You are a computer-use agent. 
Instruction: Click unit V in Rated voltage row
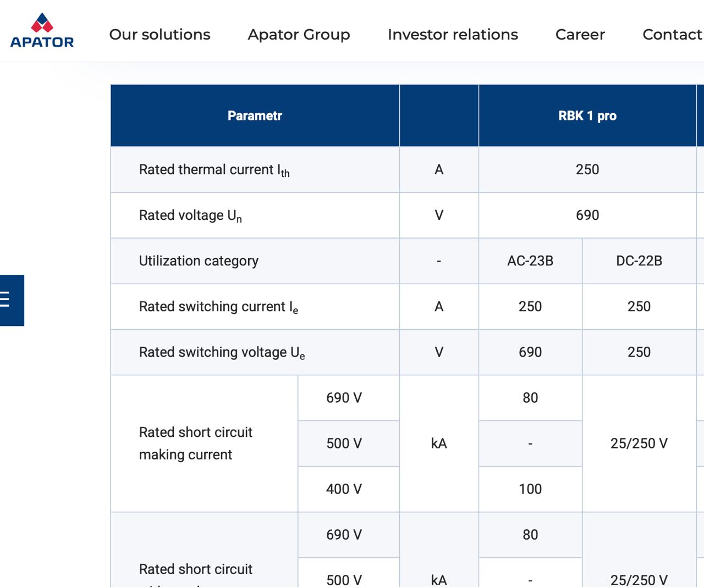pyautogui.click(x=439, y=215)
